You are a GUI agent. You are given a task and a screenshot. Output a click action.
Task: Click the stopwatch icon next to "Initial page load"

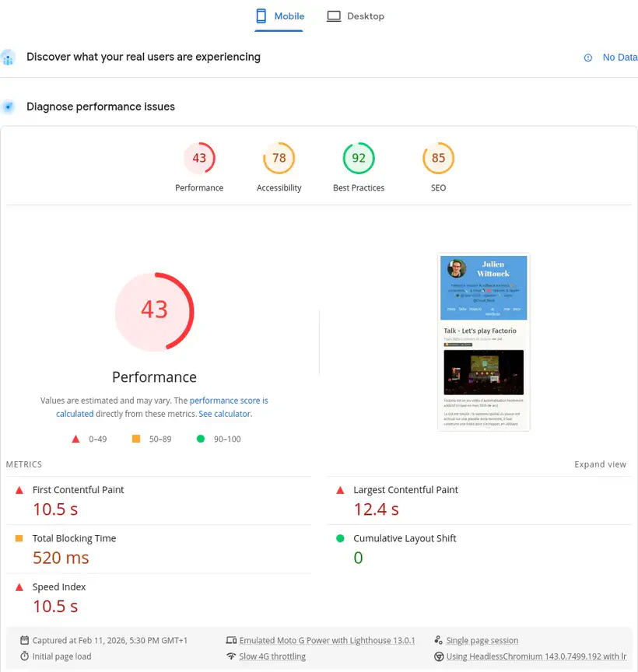[x=23, y=656]
